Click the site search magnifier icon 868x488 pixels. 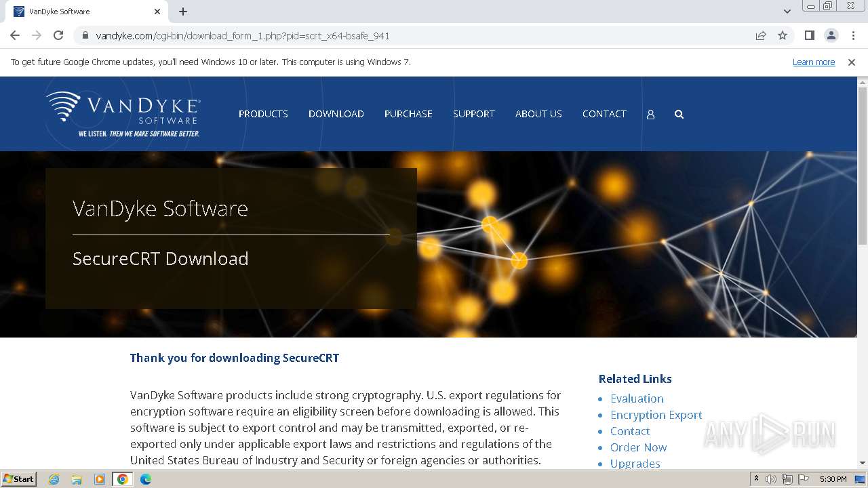[679, 115]
